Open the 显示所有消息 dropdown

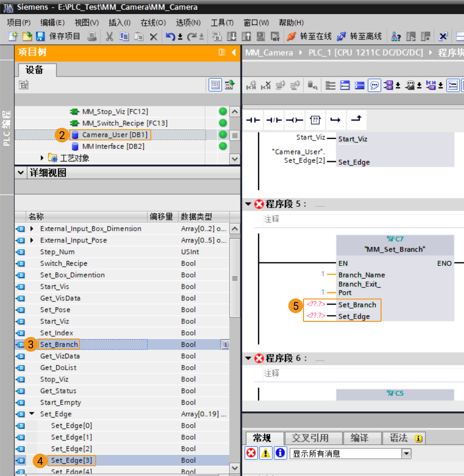click(406, 454)
